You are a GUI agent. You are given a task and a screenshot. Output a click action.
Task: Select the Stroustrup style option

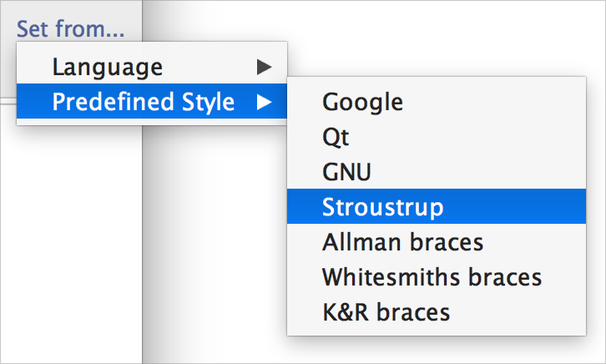coord(437,206)
